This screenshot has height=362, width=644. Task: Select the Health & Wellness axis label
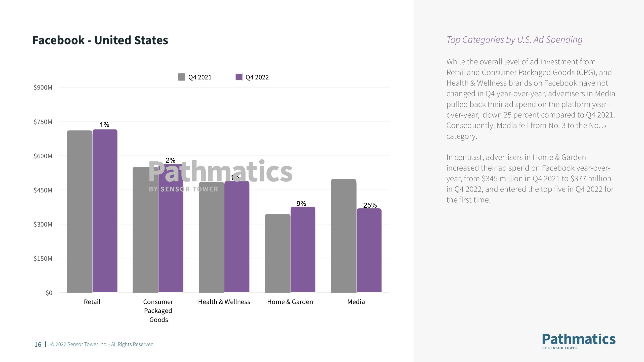(224, 302)
